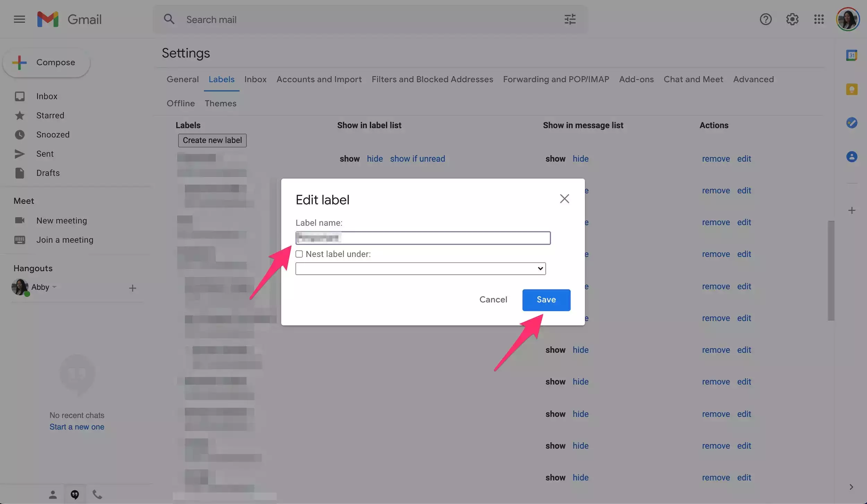The height and width of the screenshot is (504, 867).
Task: Open the Support help icon
Action: tap(765, 19)
